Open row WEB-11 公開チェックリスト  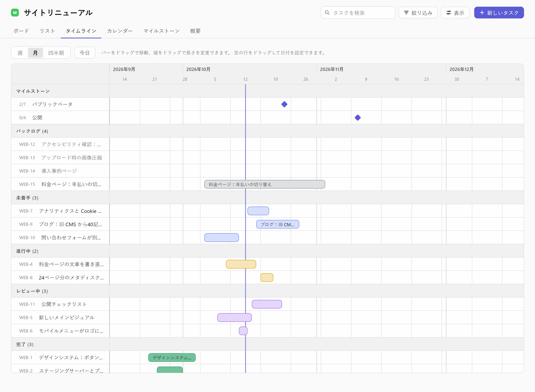[60, 304]
